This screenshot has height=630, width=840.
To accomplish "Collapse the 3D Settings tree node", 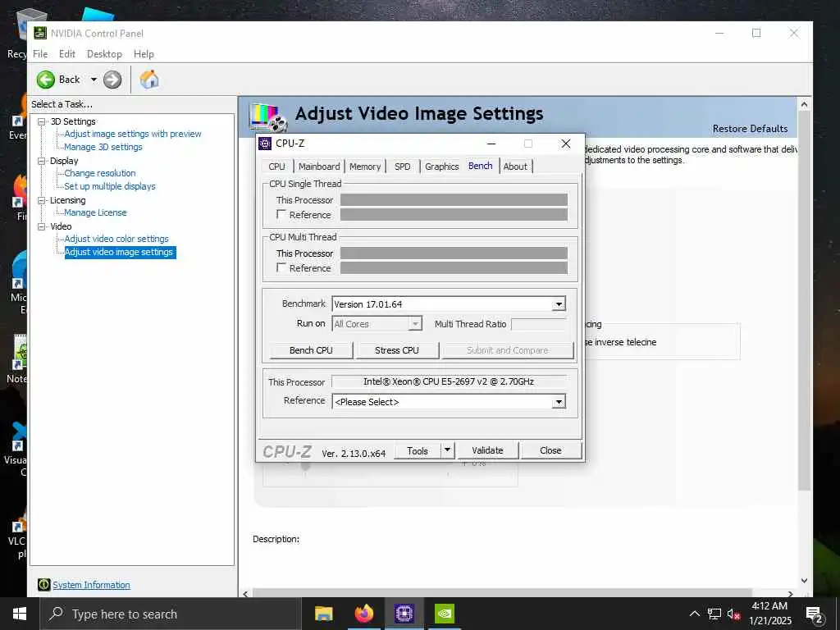I will click(x=41, y=121).
